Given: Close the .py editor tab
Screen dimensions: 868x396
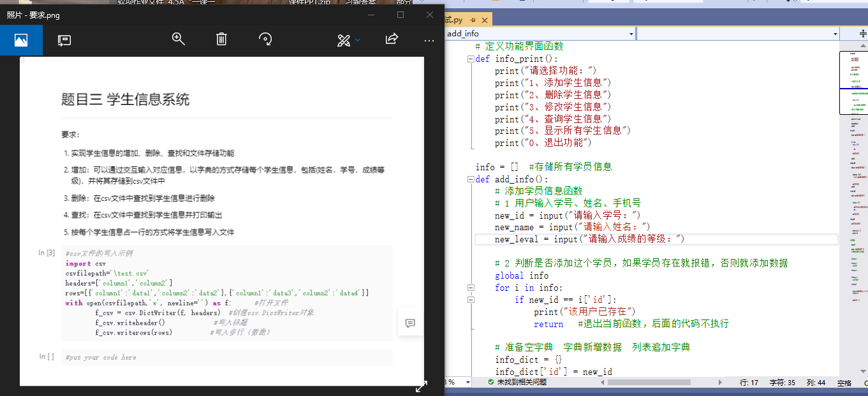Looking at the screenshot, I should pyautogui.click(x=485, y=20).
